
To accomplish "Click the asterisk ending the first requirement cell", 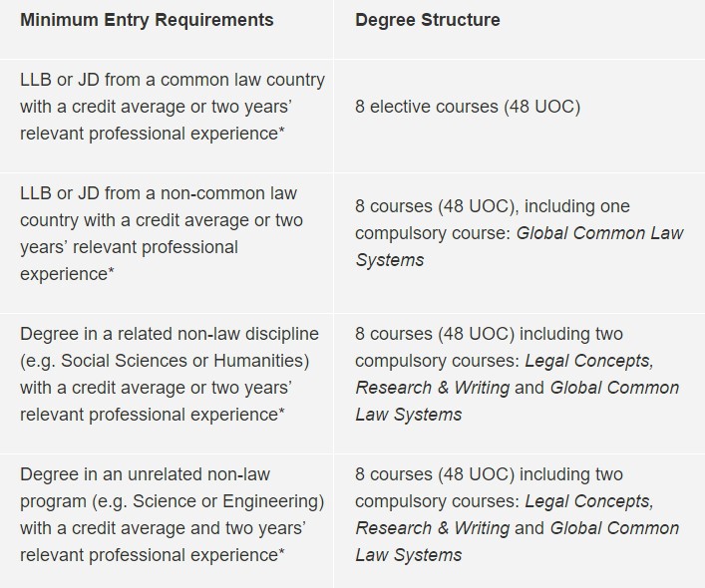I will (282, 131).
